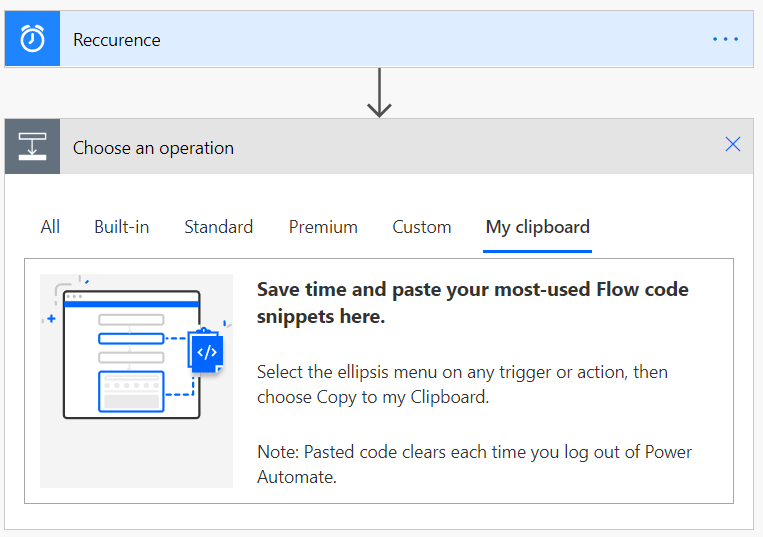Click the Recurrence alarm clock icon
The image size is (763, 537).
pyautogui.click(x=32, y=40)
